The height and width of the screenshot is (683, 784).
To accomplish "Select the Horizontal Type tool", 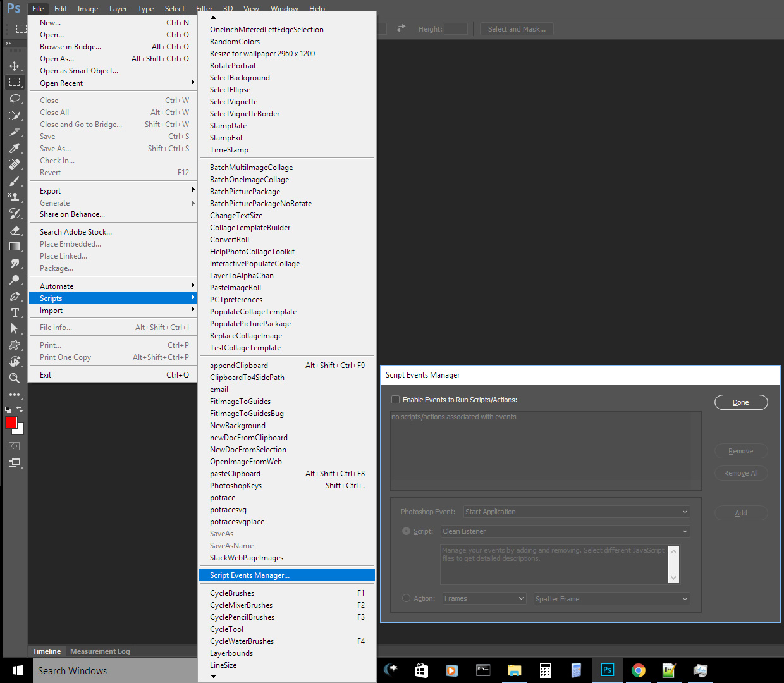I will tap(15, 312).
